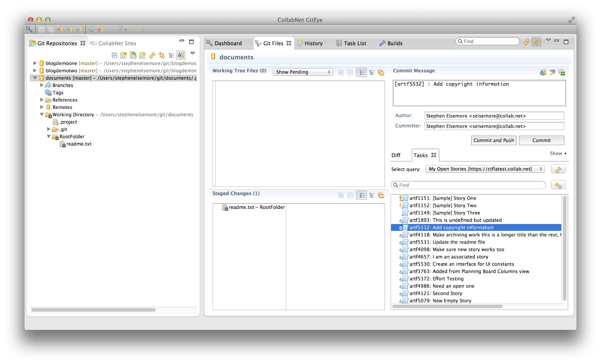Screen dimensions: 601x364
Task: Open the Show Pending dropdown
Action: click(x=303, y=72)
